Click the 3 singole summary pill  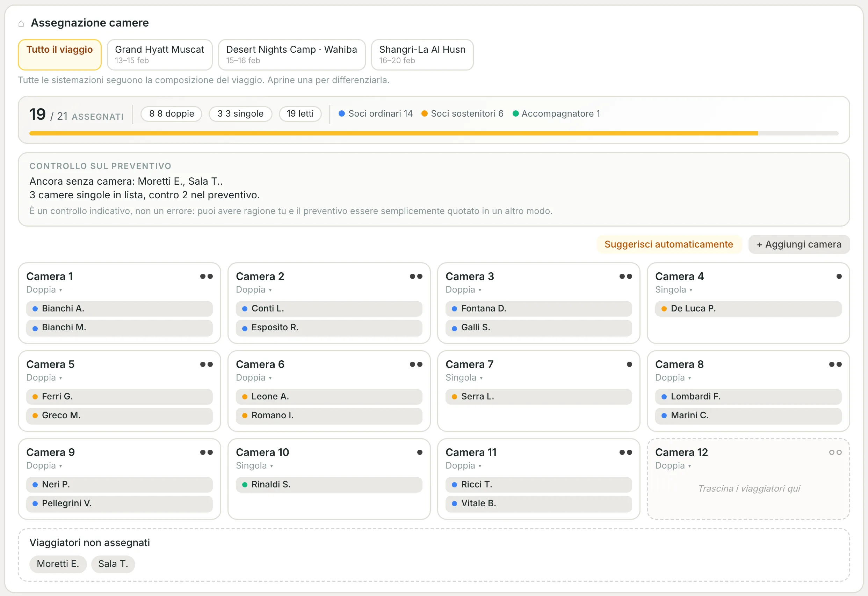coord(240,114)
